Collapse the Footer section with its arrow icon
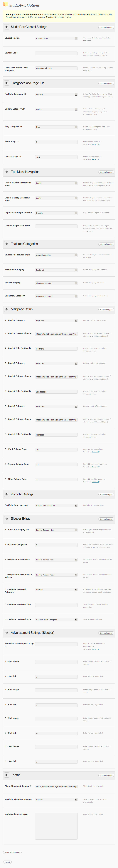118x868 pixels. click(7, 775)
